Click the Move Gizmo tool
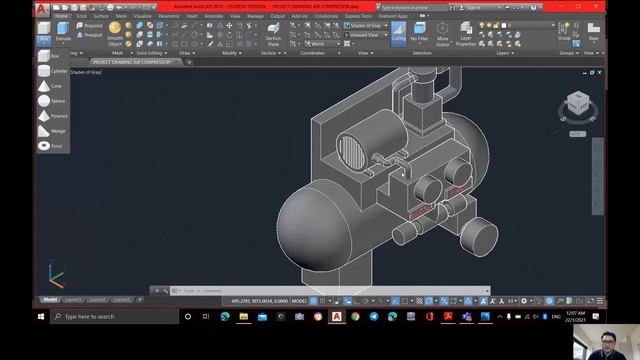Image resolution: width=640 pixels, height=360 pixels. [442, 34]
